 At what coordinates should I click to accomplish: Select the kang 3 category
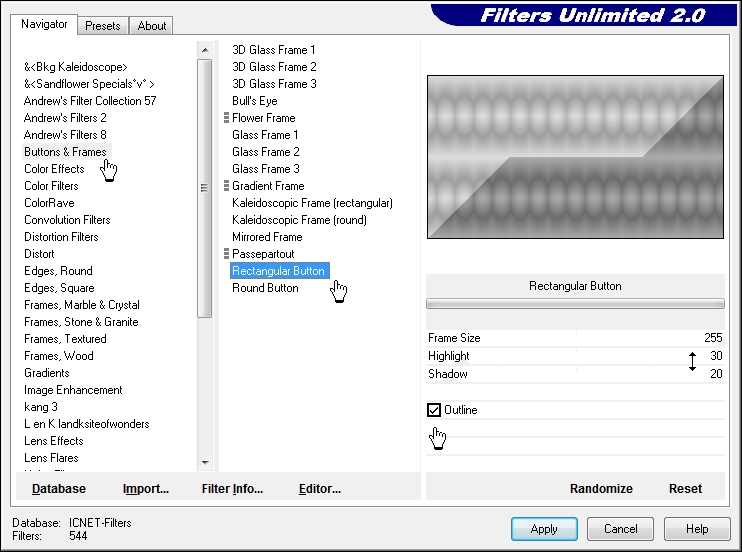[x=41, y=408]
